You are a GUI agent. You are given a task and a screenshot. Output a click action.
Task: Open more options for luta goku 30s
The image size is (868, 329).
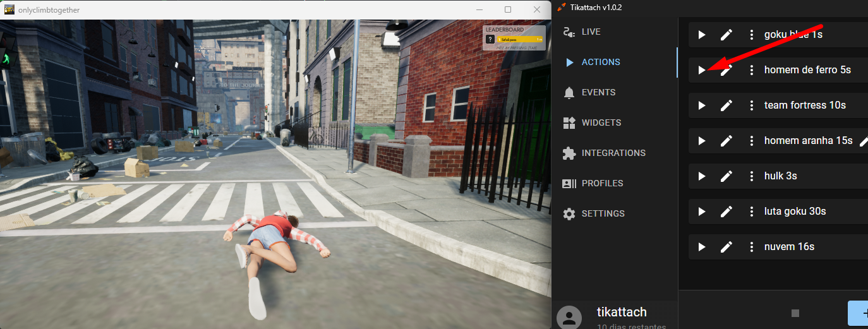(752, 212)
